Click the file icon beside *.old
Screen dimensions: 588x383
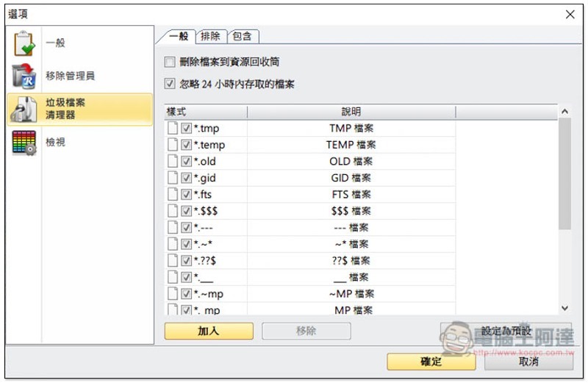point(173,161)
